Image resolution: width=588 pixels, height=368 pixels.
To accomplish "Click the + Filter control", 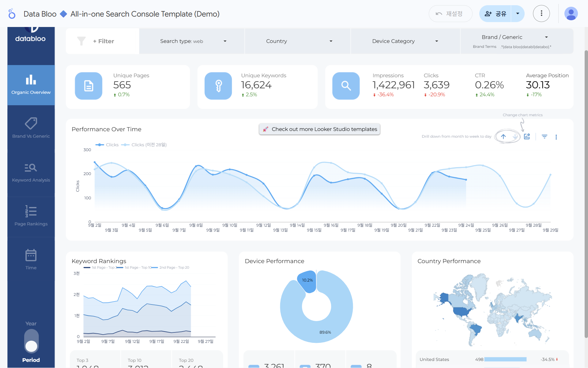I will pyautogui.click(x=103, y=41).
